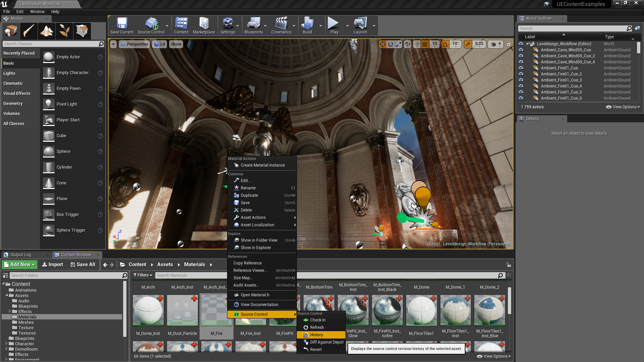Select the Landscape mode icon
The image size is (644, 362).
[47, 31]
